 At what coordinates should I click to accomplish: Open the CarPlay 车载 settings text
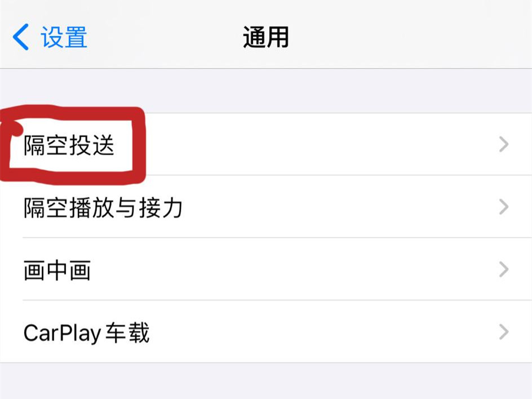(x=87, y=333)
